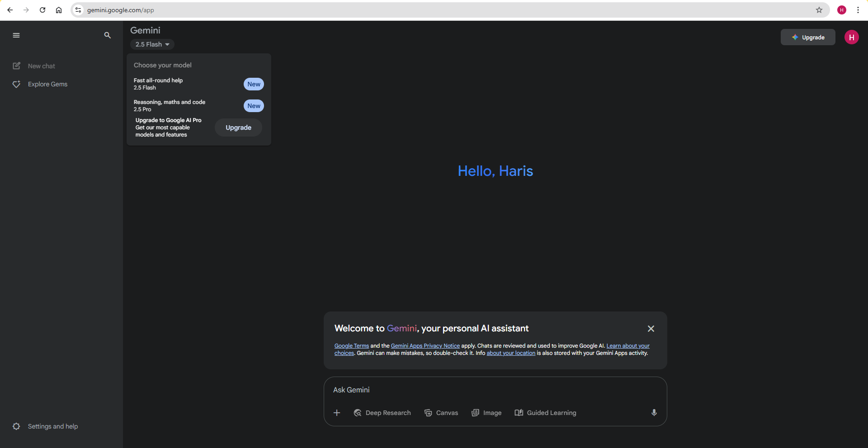
Task: Reload the page with the refresh icon
Action: pyautogui.click(x=42, y=10)
